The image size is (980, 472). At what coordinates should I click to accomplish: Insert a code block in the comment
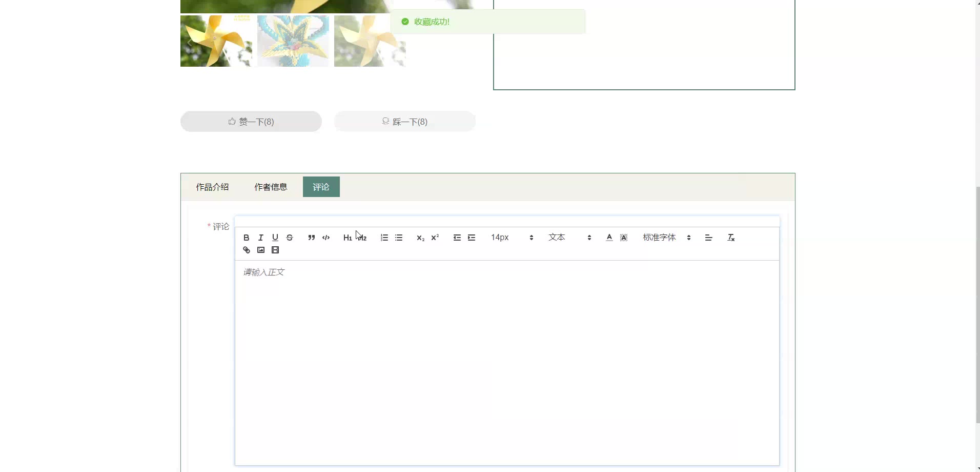[x=326, y=238]
